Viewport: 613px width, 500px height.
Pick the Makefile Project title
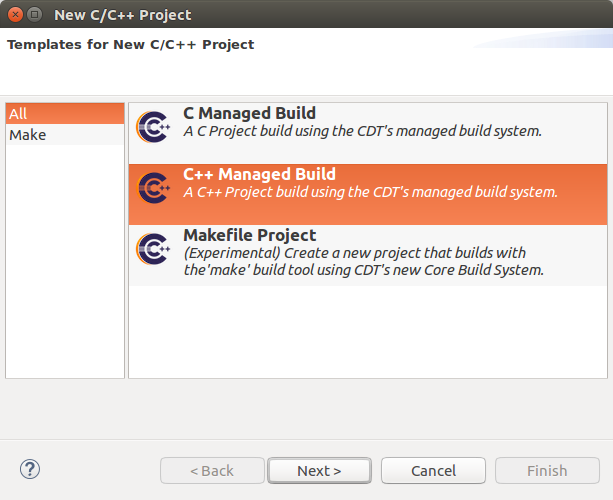tap(249, 236)
